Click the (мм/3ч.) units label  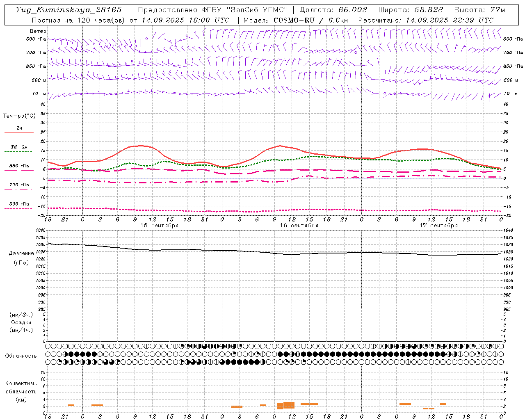pos(21,315)
